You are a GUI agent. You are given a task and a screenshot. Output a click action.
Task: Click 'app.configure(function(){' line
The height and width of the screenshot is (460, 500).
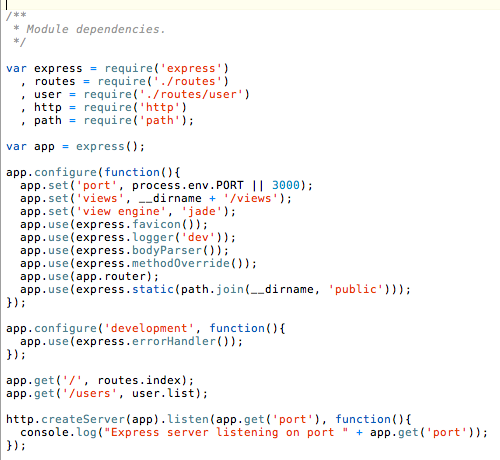pyautogui.click(x=93, y=172)
